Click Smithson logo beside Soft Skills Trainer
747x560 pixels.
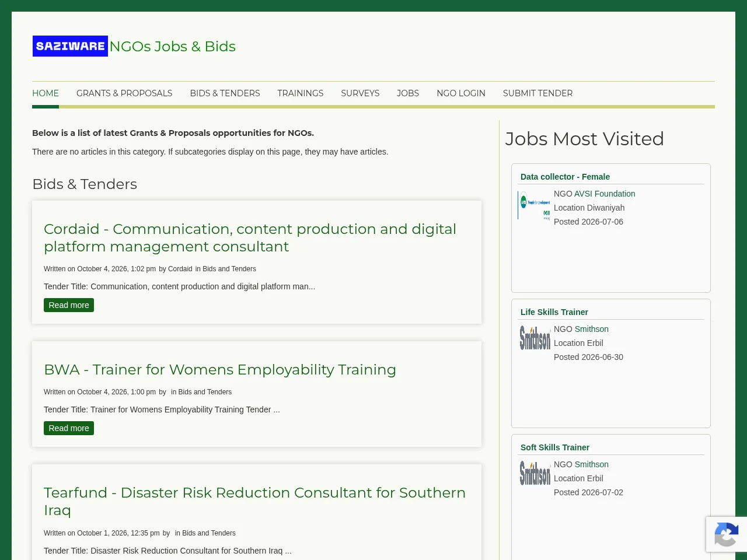pyautogui.click(x=535, y=474)
